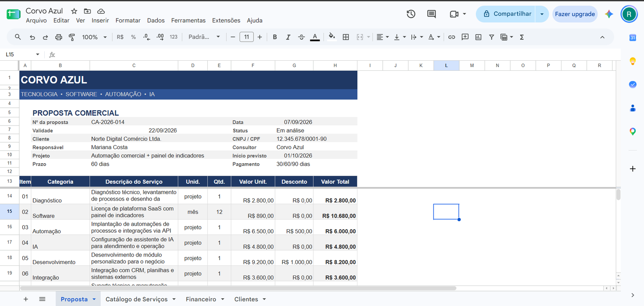
Task: Show the all sheets list
Action: 42,299
